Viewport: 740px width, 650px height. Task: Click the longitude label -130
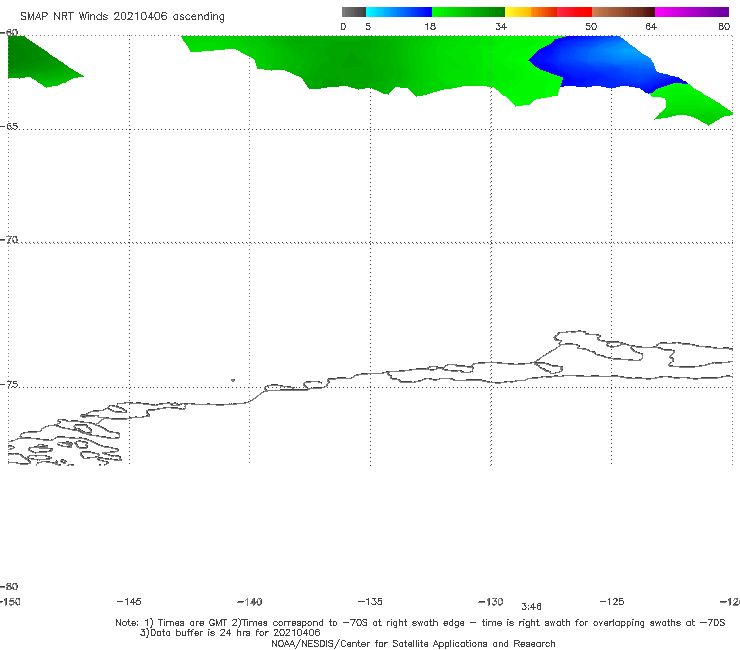491,601
